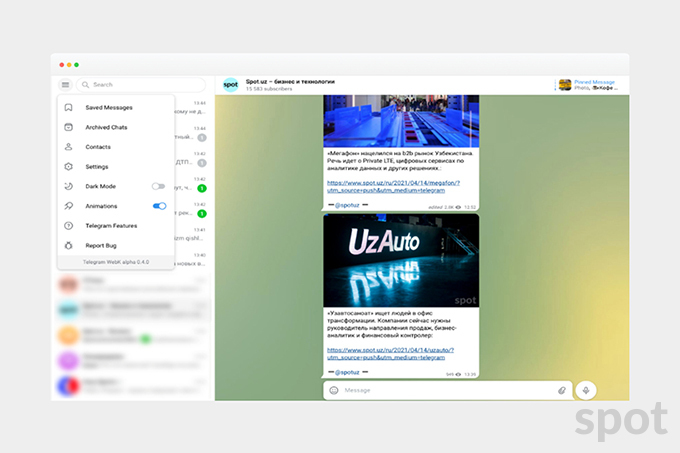Open Saved Messages from the menu

click(x=116, y=108)
